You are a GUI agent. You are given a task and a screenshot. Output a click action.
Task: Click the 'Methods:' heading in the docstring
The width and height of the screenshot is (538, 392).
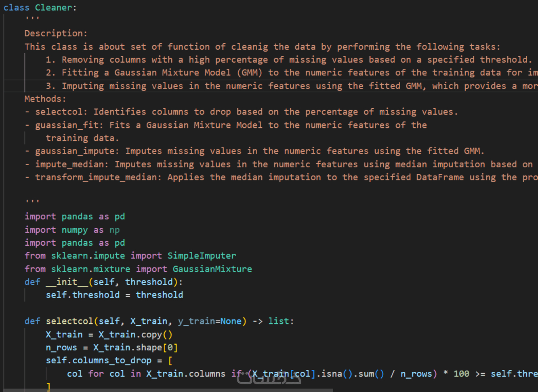pos(45,99)
